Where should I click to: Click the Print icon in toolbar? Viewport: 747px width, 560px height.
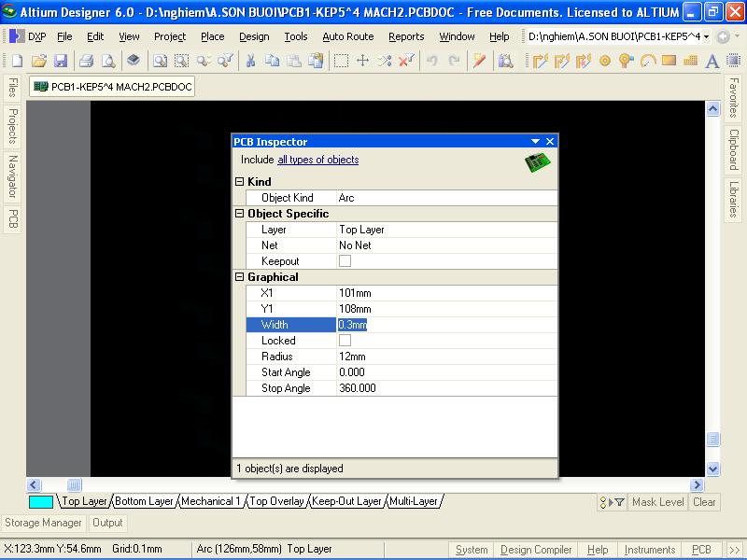86,61
